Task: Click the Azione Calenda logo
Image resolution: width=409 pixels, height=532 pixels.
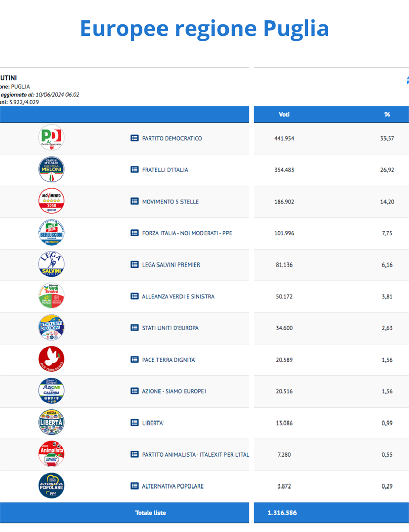Action: [51, 390]
